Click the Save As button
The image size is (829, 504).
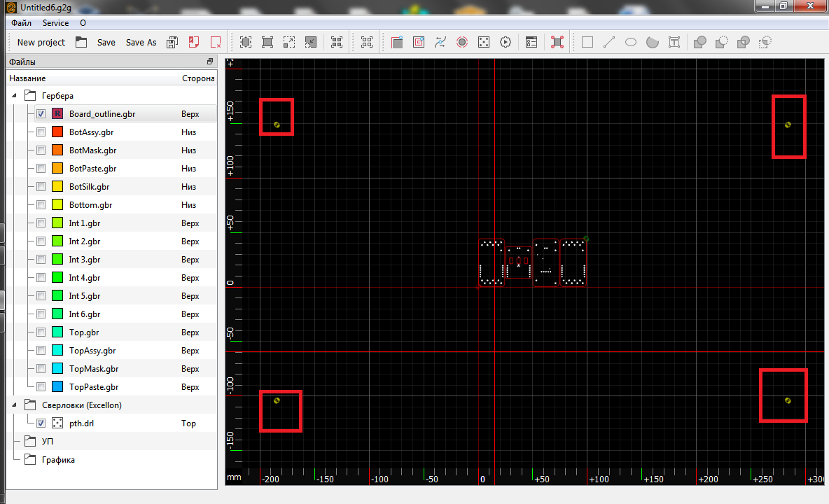(x=141, y=42)
